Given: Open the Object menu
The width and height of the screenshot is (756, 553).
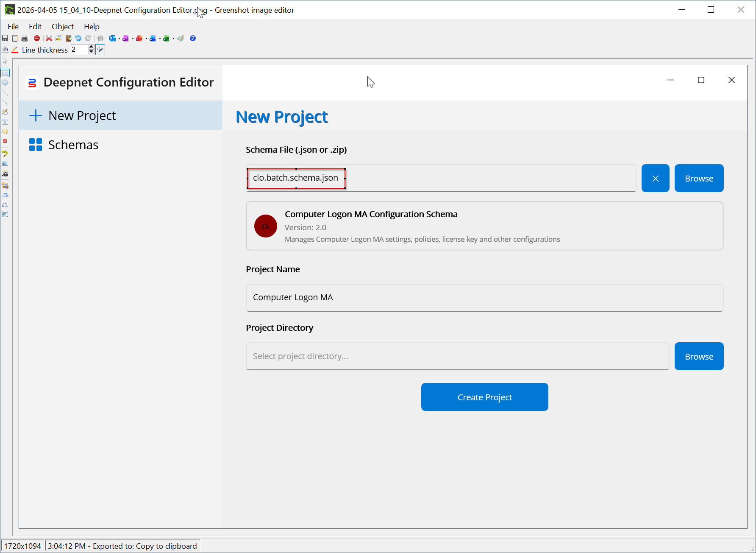Looking at the screenshot, I should pyautogui.click(x=62, y=27).
